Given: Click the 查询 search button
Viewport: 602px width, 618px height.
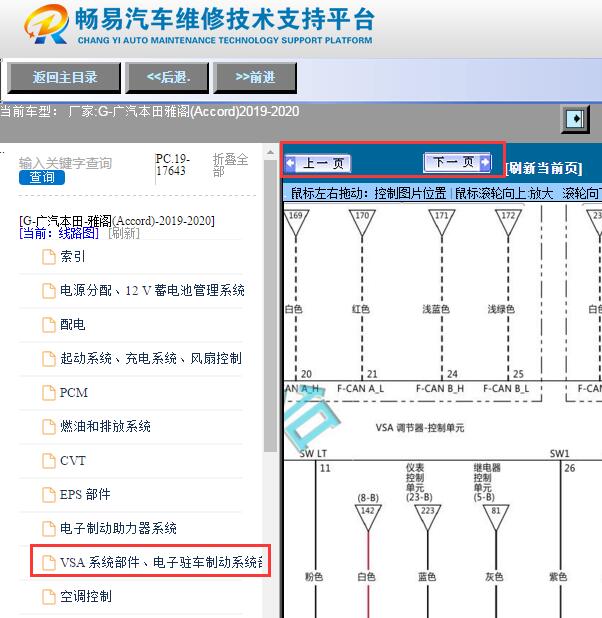Looking at the screenshot, I should click(41, 177).
